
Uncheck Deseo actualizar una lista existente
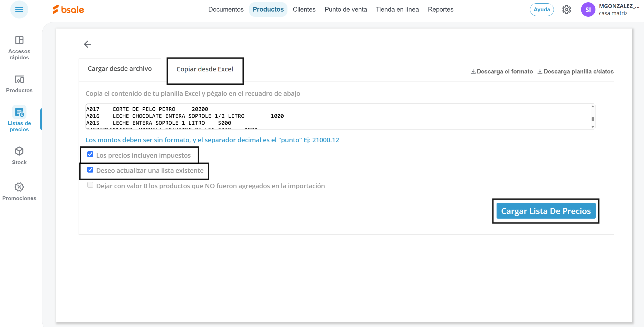90,170
